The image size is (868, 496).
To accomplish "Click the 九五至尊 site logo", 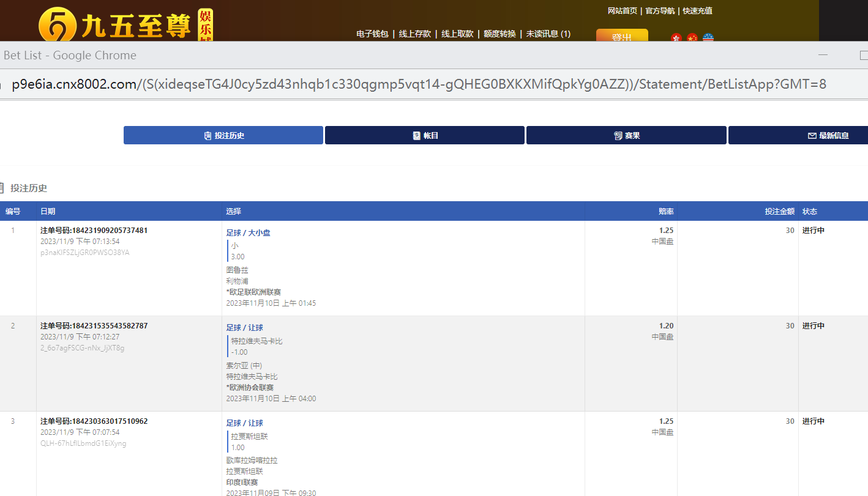I will coord(126,24).
